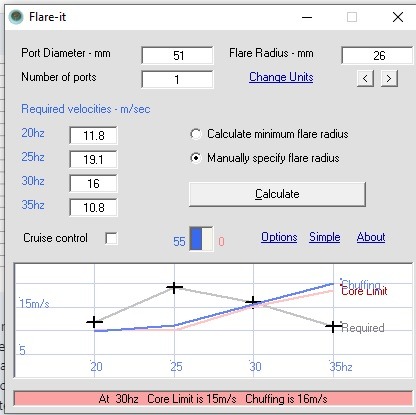Click the Calculate button
416x415 pixels.
pos(277,194)
